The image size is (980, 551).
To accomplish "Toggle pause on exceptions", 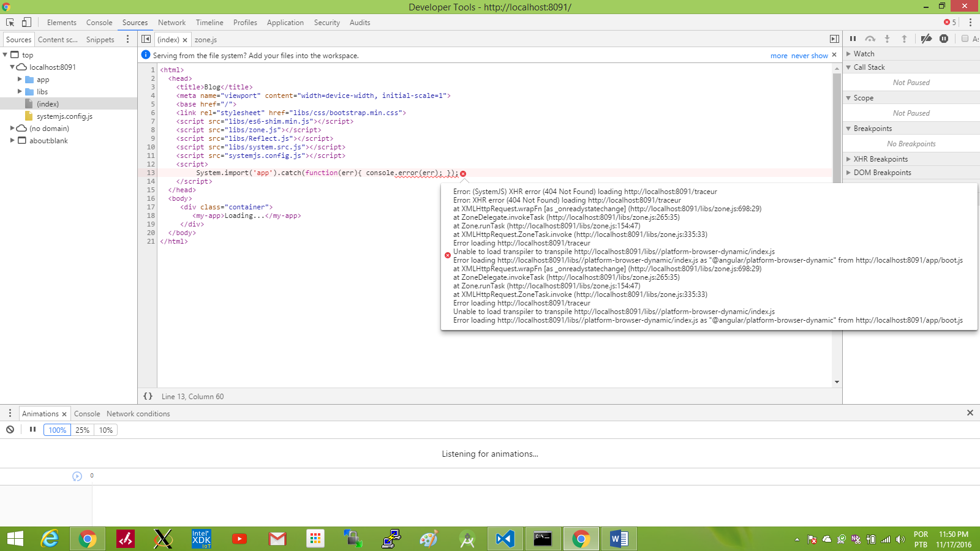I will pyautogui.click(x=944, y=39).
